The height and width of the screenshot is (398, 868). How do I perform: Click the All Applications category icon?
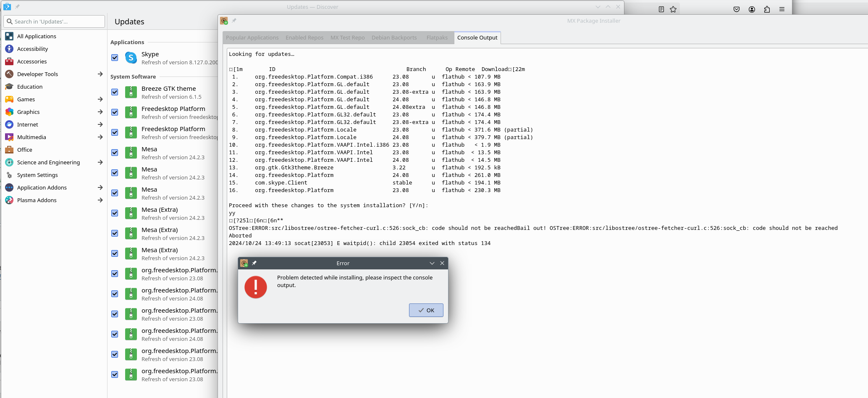(9, 36)
